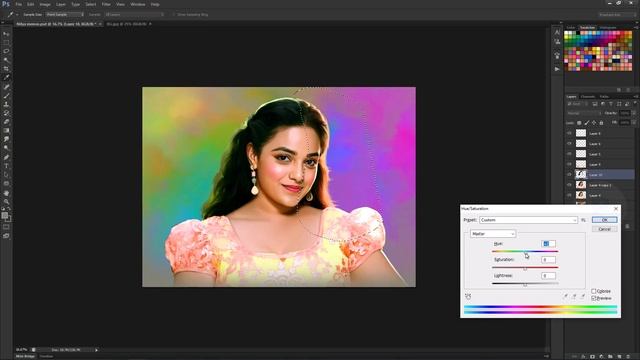Toggle Show Sampling Ring checkbox

[x=173, y=15]
